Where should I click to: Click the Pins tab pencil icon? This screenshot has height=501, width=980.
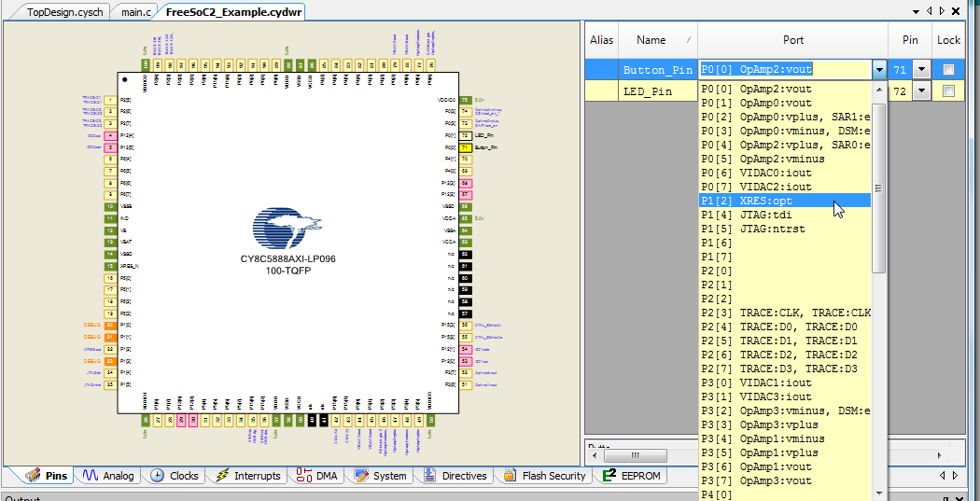click(x=33, y=476)
